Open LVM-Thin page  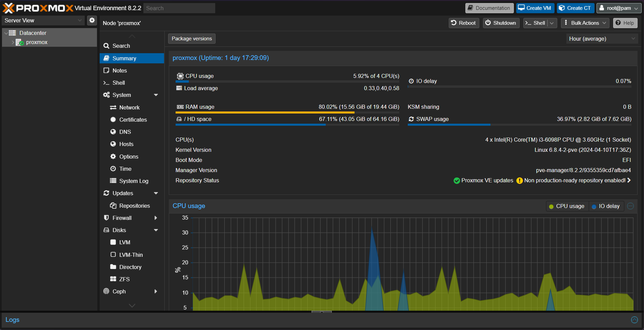[x=132, y=255]
